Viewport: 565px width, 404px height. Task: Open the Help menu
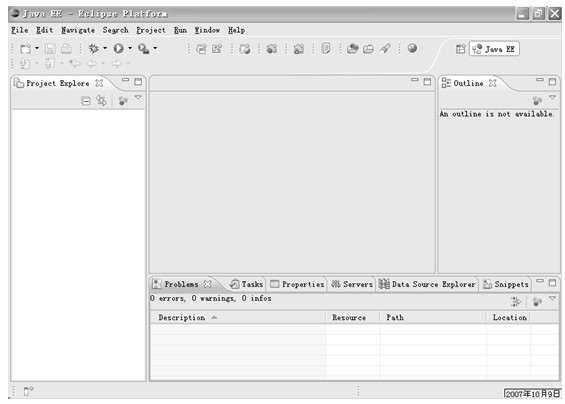pyautogui.click(x=236, y=30)
